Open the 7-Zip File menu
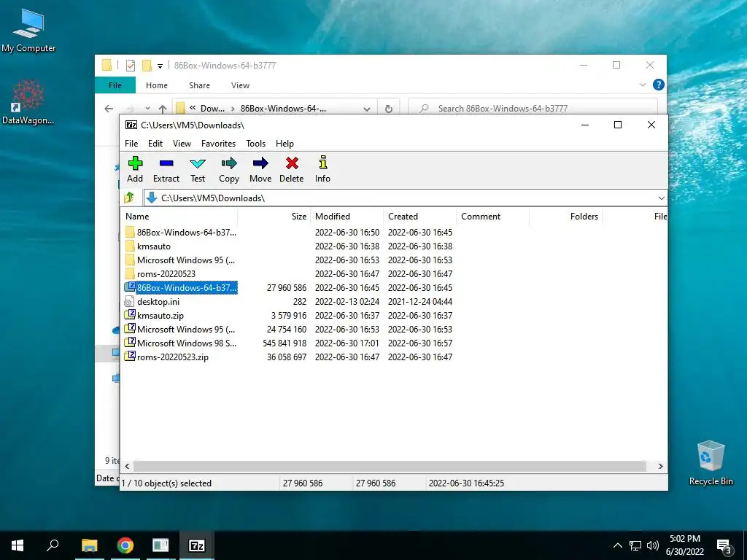This screenshot has height=560, width=747. [x=131, y=144]
